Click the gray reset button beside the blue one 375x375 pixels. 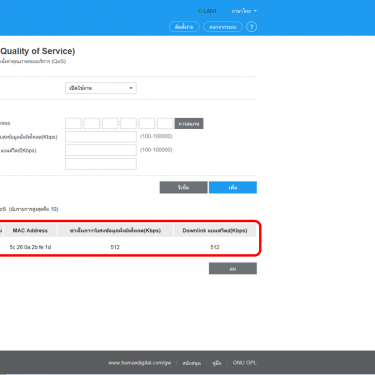(x=183, y=187)
